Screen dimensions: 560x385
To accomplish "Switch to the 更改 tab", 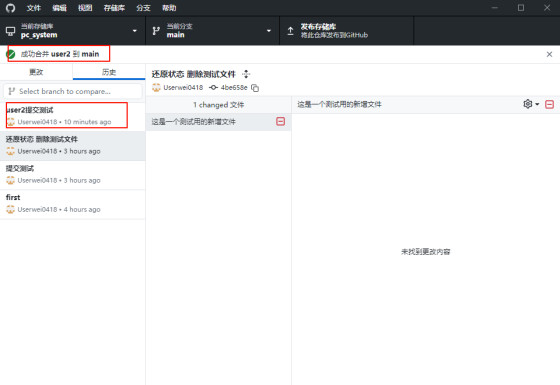I will (36, 72).
